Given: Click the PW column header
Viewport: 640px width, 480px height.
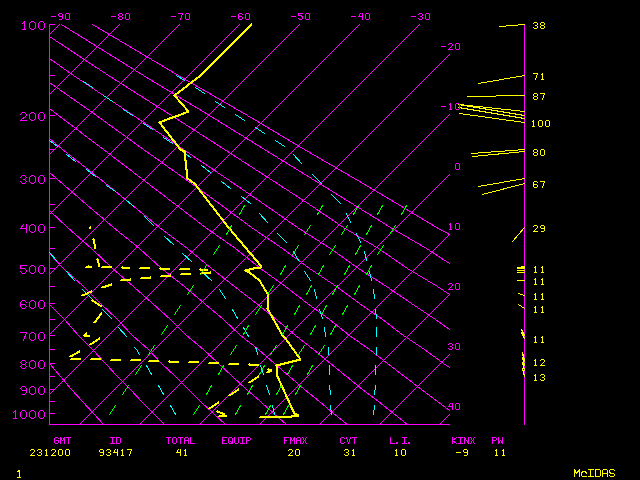Looking at the screenshot, I should tap(498, 440).
